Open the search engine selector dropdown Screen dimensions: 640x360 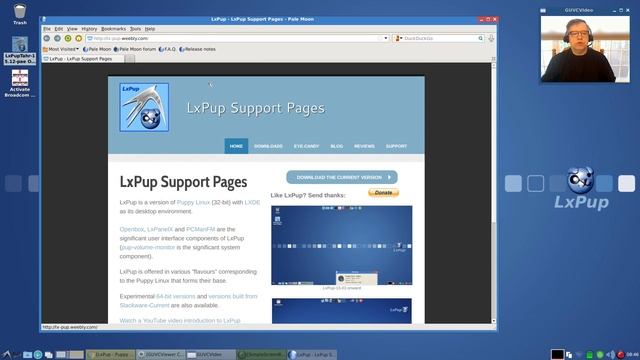tap(398, 38)
